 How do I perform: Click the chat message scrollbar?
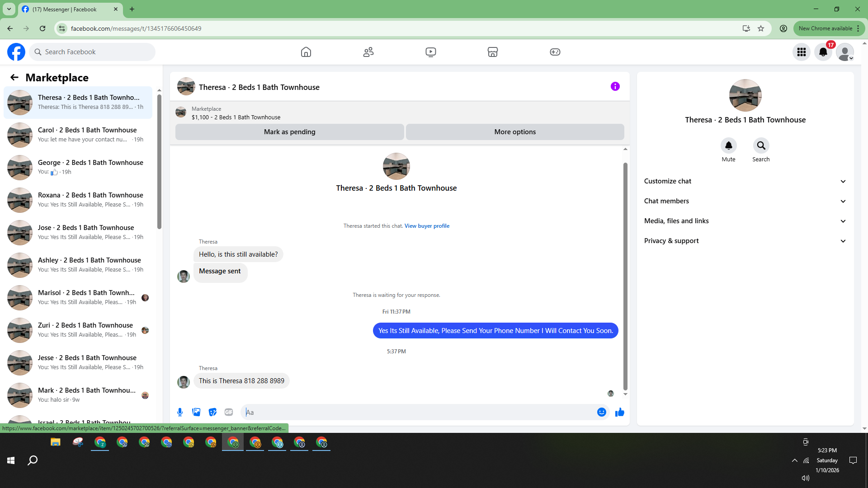[625, 276]
